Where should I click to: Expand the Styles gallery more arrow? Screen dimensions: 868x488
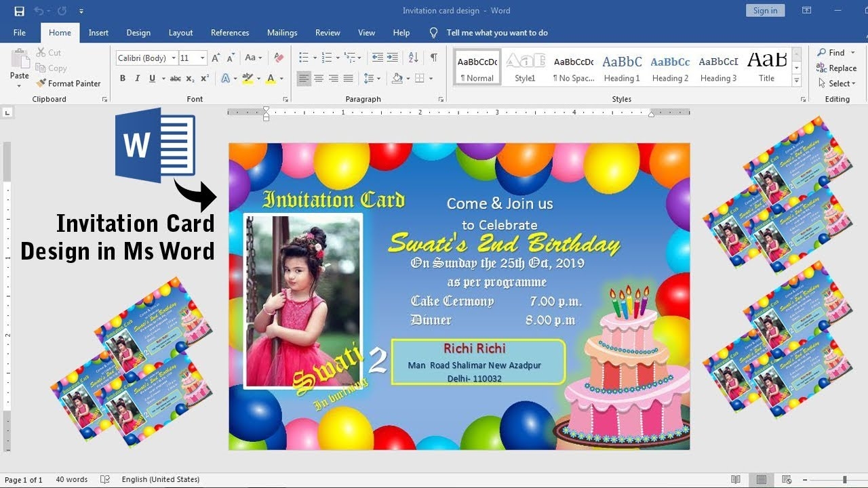pos(797,81)
